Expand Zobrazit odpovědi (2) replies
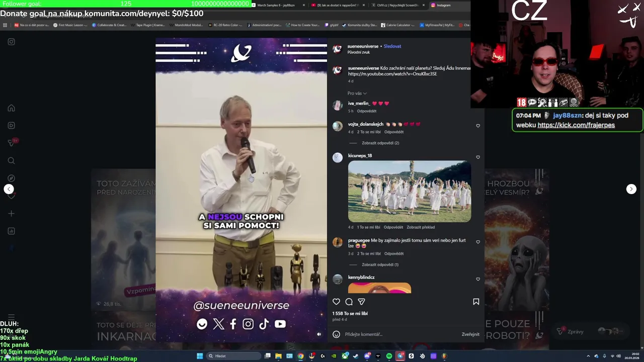Viewport: 644px width, 362px height. pos(380,143)
